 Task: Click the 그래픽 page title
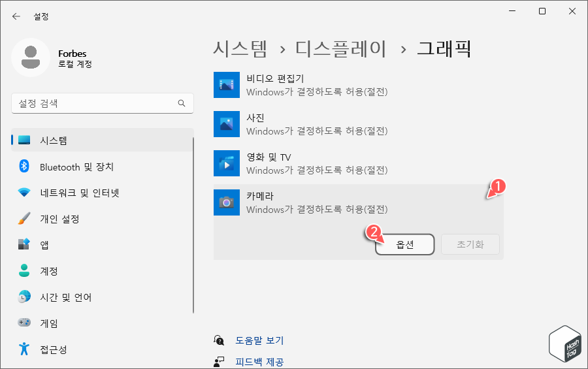click(444, 49)
